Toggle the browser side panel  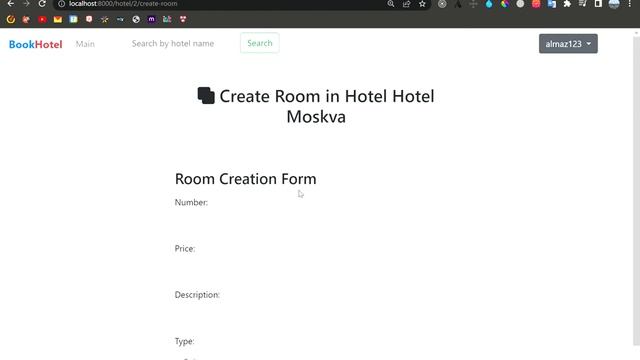pos(598,4)
